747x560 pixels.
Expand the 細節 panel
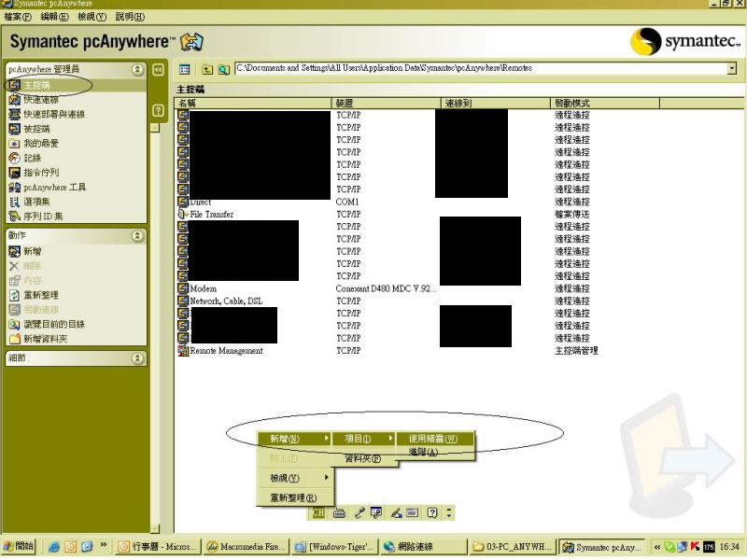137,358
